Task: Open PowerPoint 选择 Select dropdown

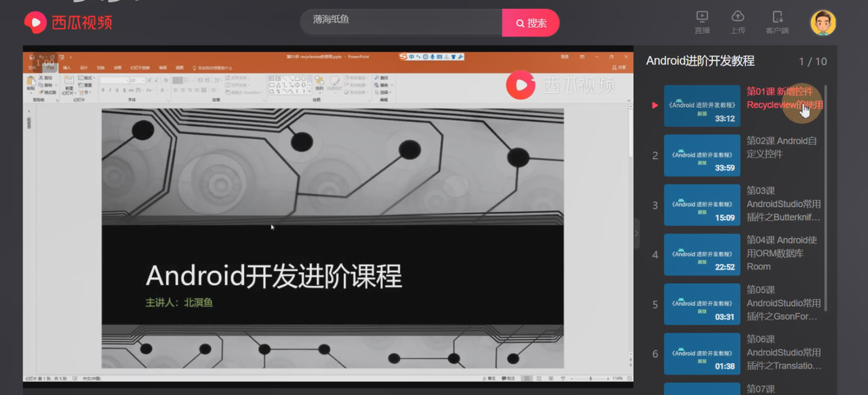Action: [x=382, y=92]
